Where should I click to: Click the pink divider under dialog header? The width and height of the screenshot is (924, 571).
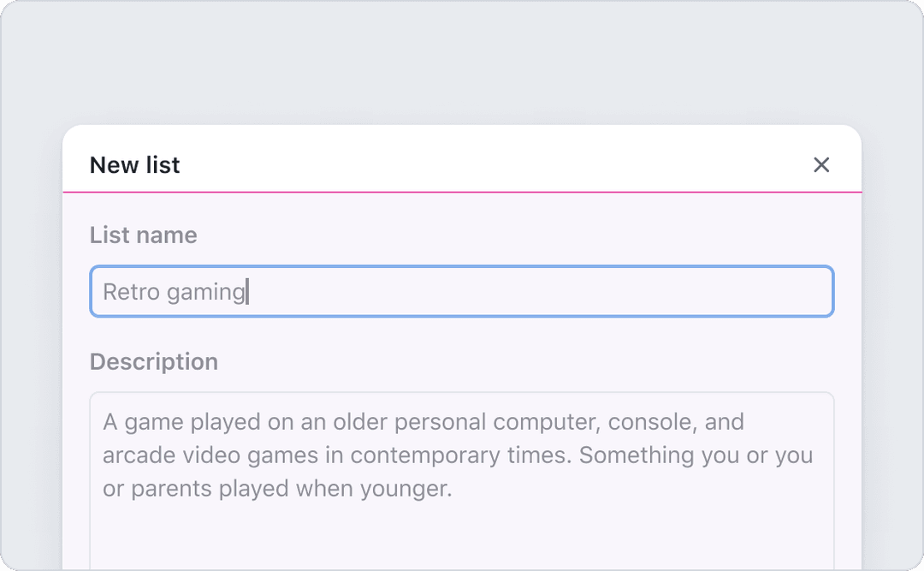[x=461, y=192]
